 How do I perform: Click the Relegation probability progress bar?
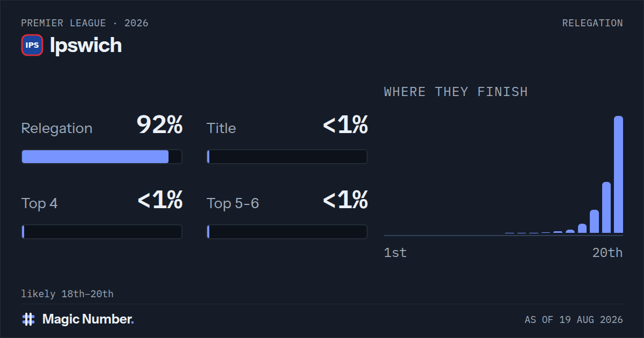coord(102,157)
